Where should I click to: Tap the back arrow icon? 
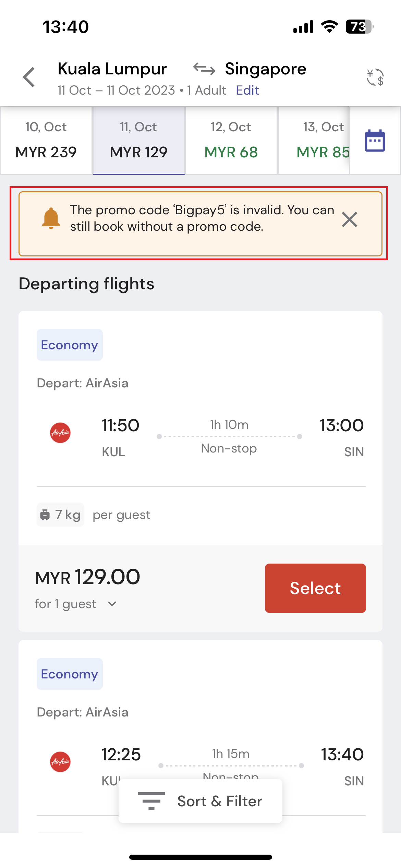click(x=29, y=77)
